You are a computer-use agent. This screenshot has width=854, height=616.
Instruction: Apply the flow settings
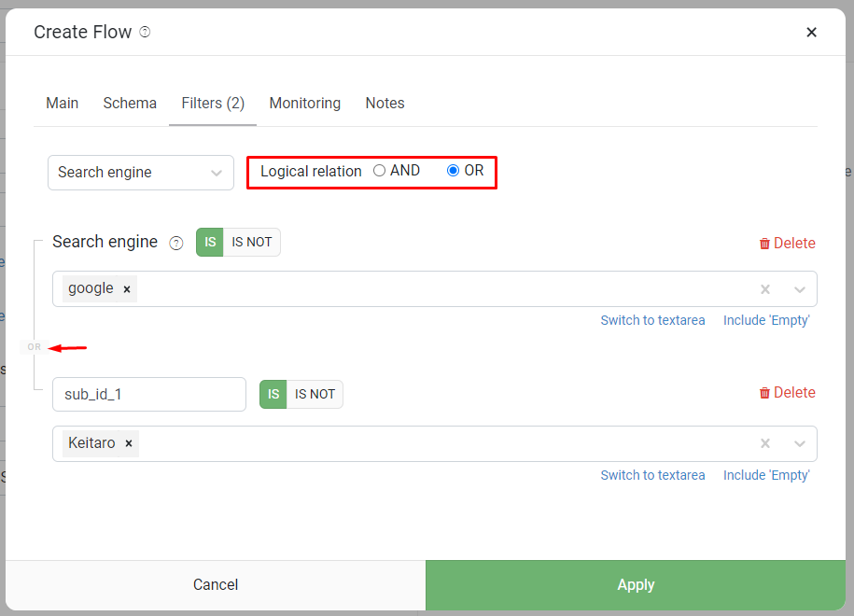[636, 585]
